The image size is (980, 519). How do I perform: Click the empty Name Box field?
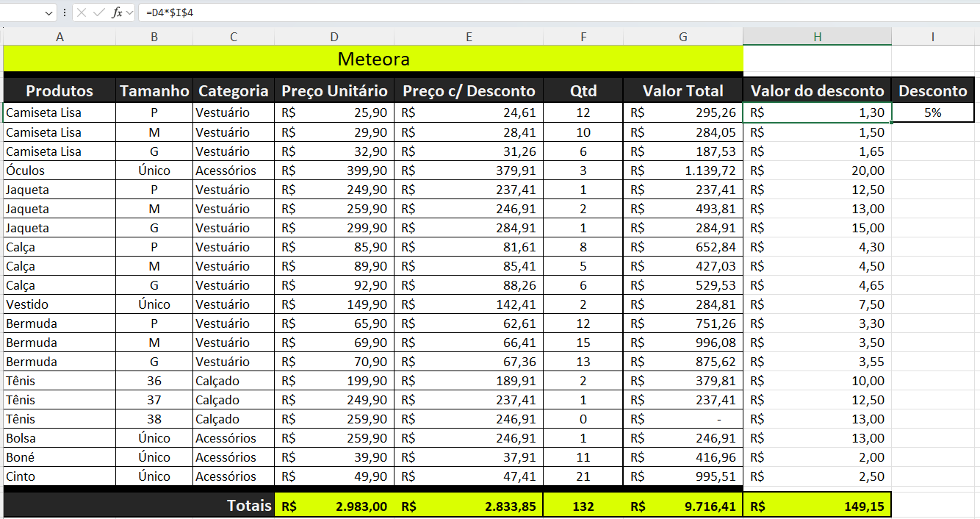click(22, 12)
